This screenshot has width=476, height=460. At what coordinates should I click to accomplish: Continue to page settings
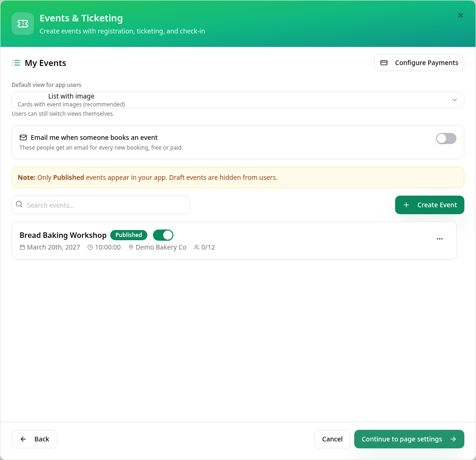pyautogui.click(x=409, y=439)
